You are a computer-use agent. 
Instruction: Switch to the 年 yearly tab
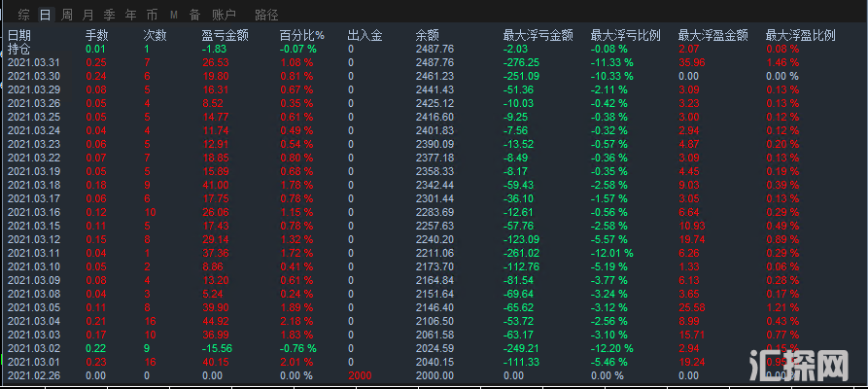click(x=130, y=15)
